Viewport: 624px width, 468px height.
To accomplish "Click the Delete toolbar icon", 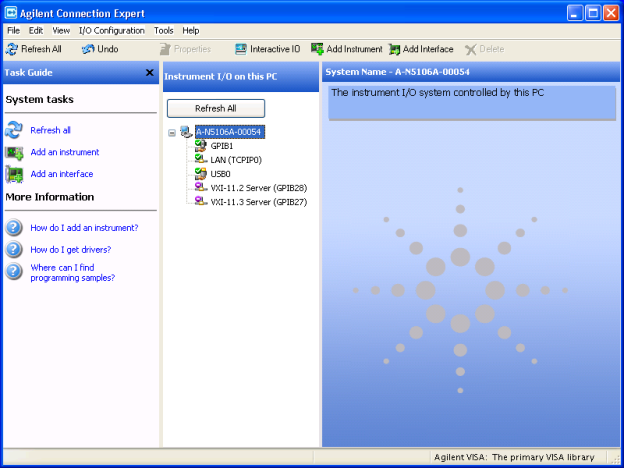I will pos(470,49).
